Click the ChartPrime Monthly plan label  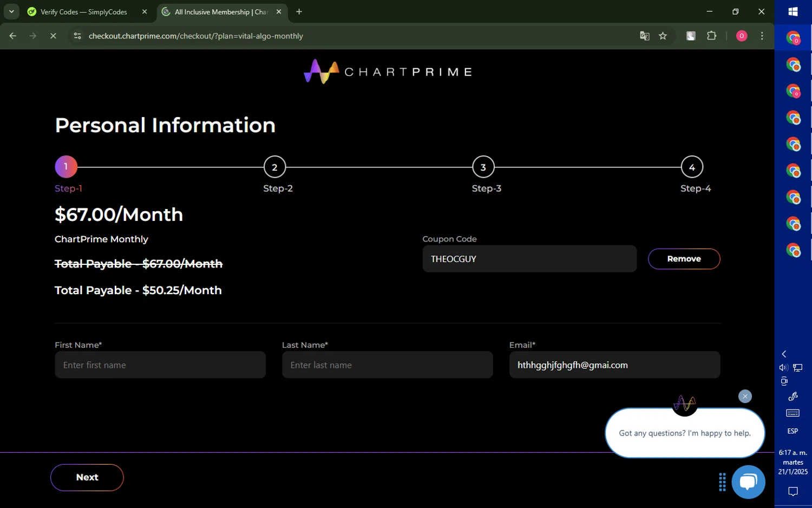[101, 239]
